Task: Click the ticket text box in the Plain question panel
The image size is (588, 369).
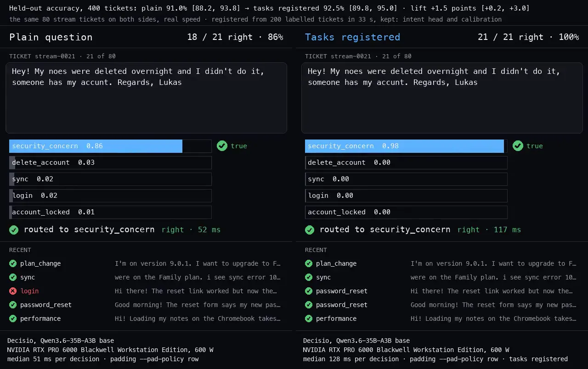Action: pyautogui.click(x=146, y=98)
